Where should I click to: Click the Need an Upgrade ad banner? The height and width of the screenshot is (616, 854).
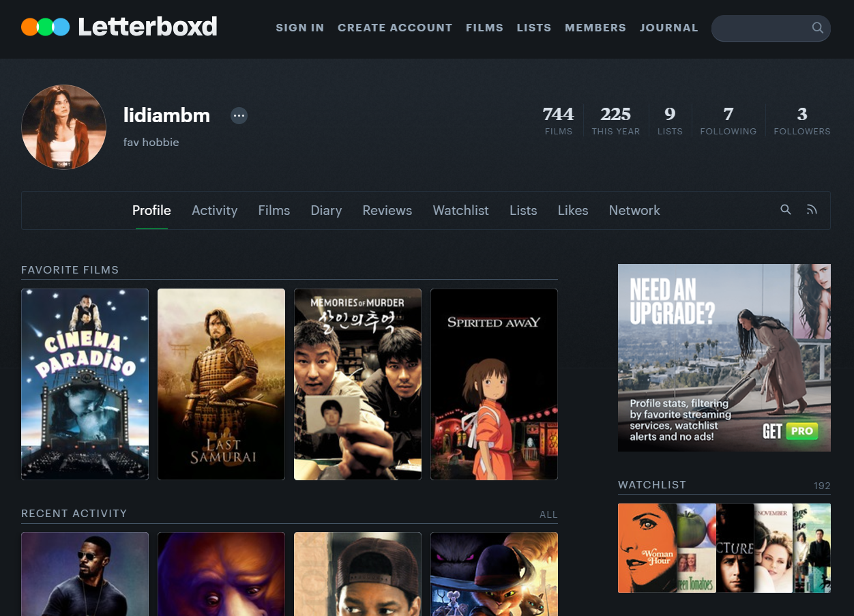tap(724, 357)
